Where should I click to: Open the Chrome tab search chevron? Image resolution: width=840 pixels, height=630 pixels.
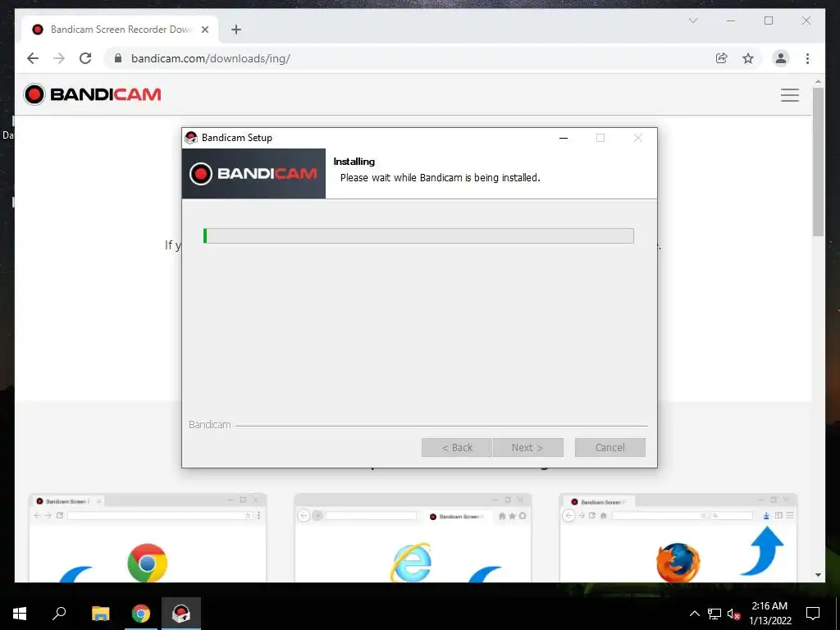coord(692,21)
